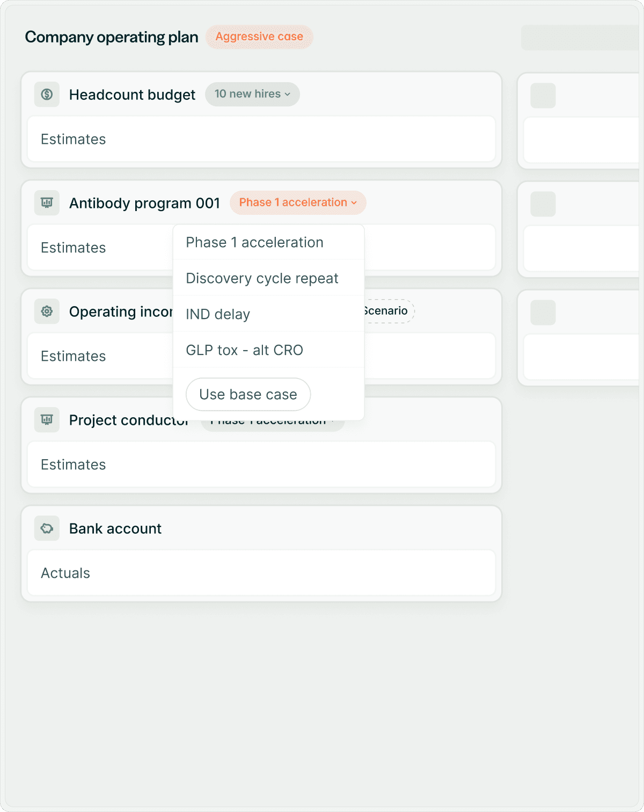Pick GLP tox - alt CRO scenario
This screenshot has width=644, height=812.
click(x=244, y=350)
